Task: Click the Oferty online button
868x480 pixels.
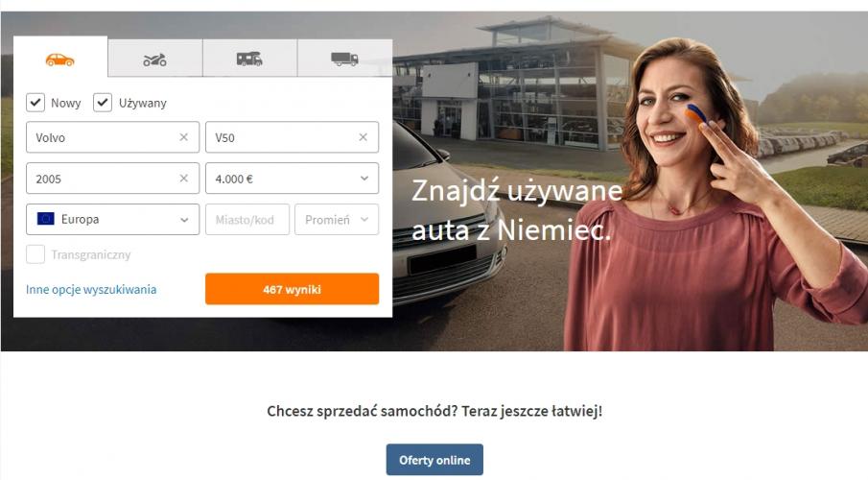Action: 434,460
